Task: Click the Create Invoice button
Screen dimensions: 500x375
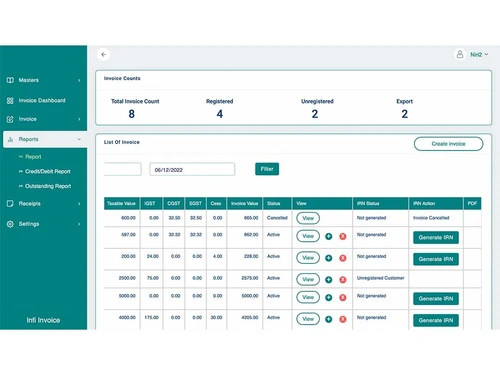Action: 448,144
